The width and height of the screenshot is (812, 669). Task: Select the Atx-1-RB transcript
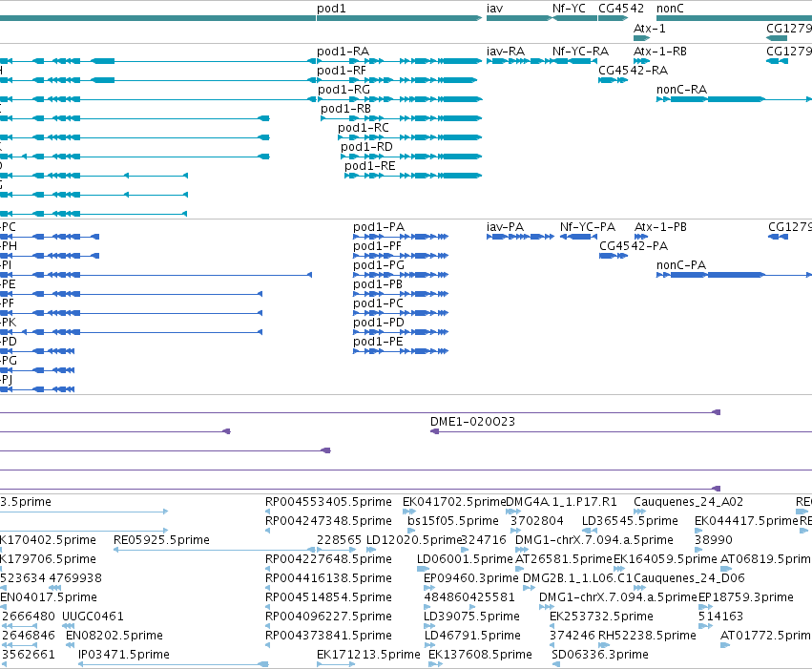tap(641, 61)
